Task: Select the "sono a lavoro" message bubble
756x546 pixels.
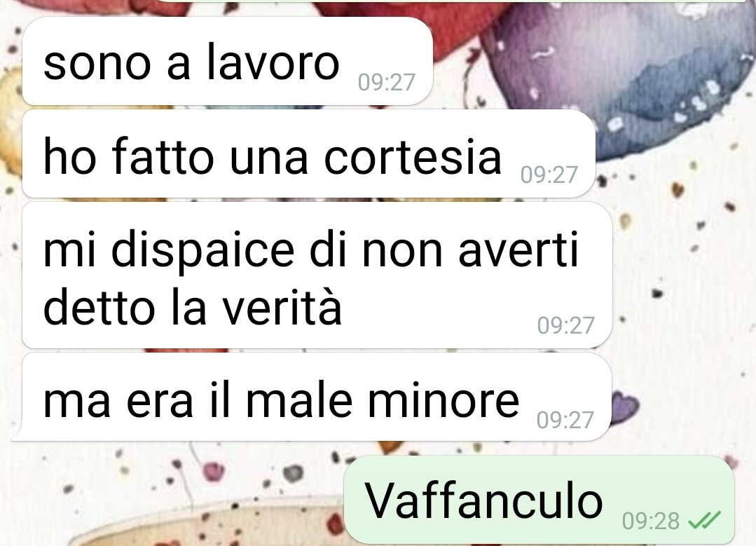Action: [228, 61]
